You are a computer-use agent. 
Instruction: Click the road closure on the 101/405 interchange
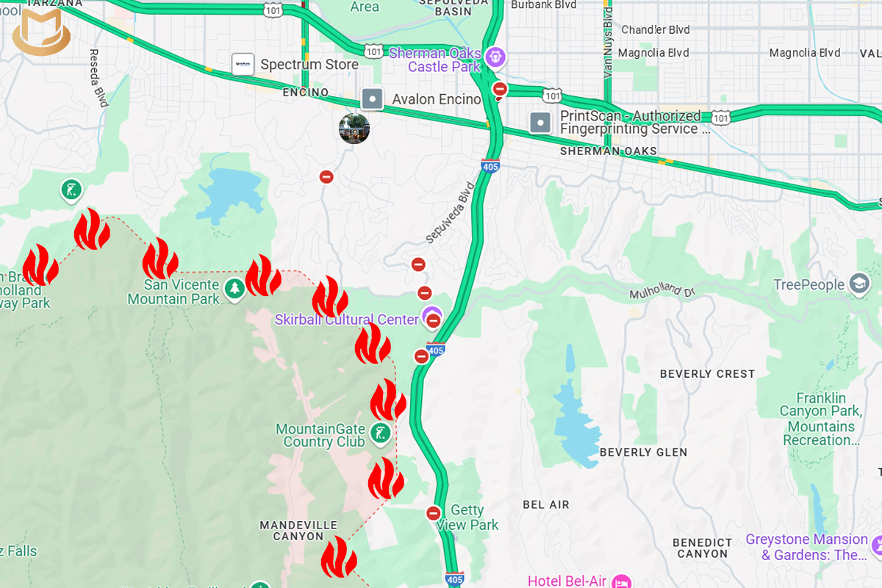point(500,90)
